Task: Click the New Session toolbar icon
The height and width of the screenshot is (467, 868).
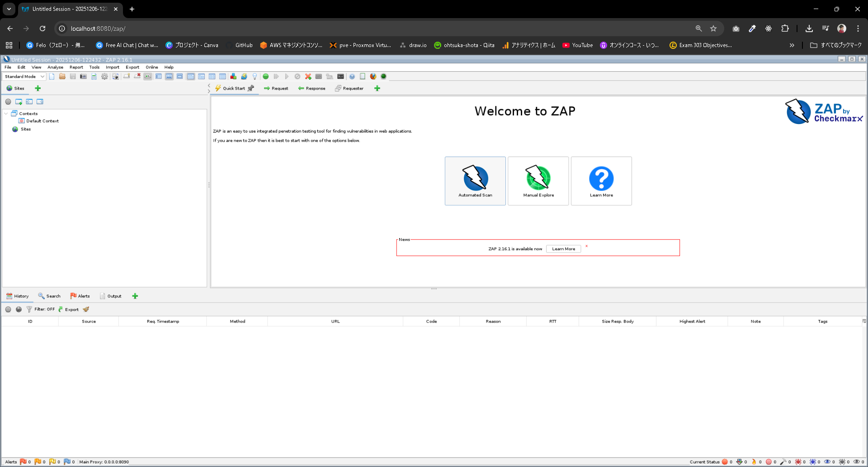Action: [52, 76]
